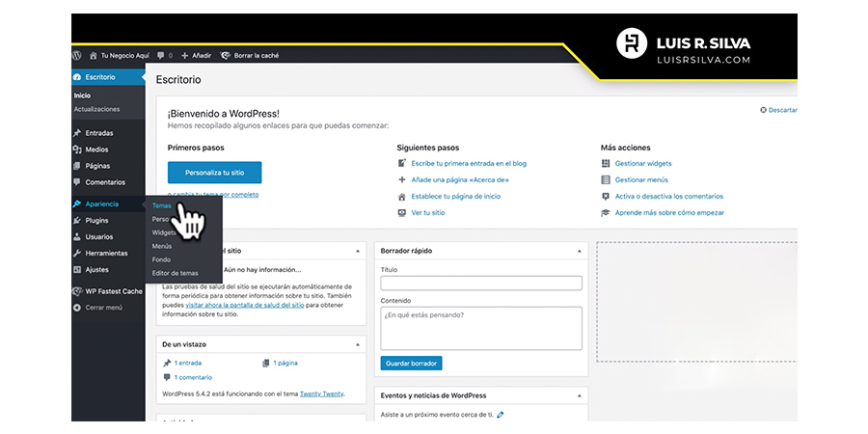868x434 pixels.
Task: Click the list icon beside Gestionar menús
Action: point(606,180)
